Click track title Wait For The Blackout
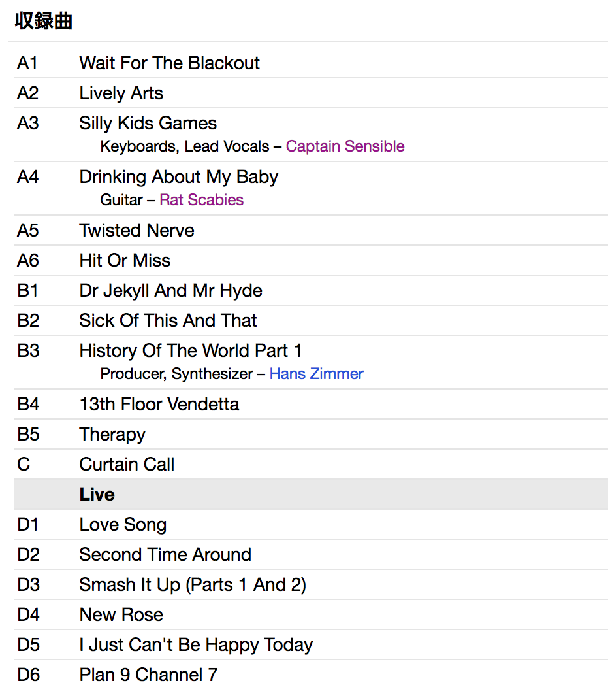The image size is (608, 700). (x=169, y=63)
